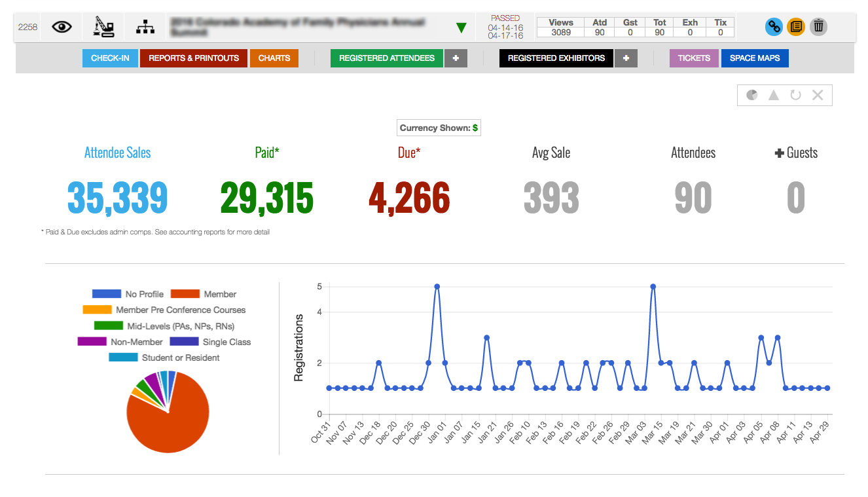The image size is (868, 497).
Task: Click the hierarchy sitemap icon
Action: click(x=145, y=27)
